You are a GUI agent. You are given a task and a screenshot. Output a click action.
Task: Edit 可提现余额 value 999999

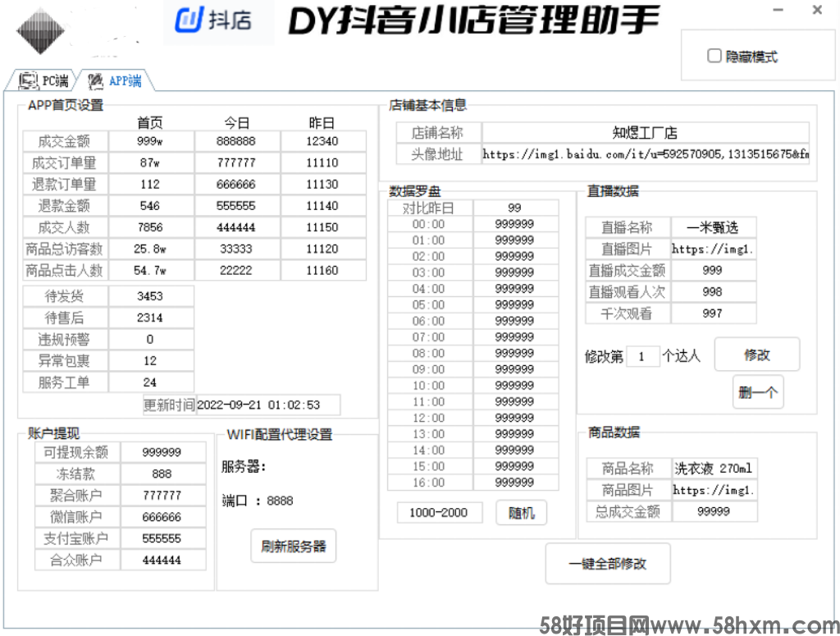click(163, 452)
